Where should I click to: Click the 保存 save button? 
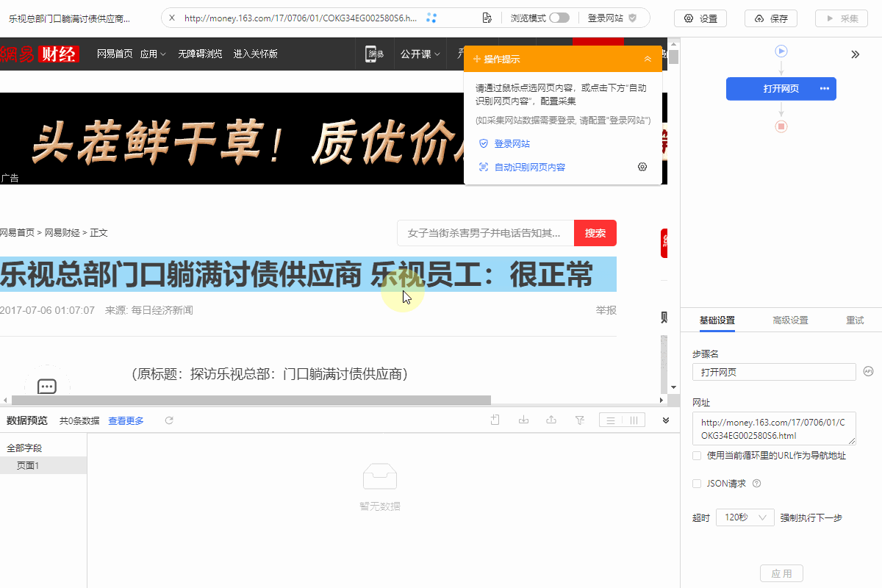tap(771, 18)
